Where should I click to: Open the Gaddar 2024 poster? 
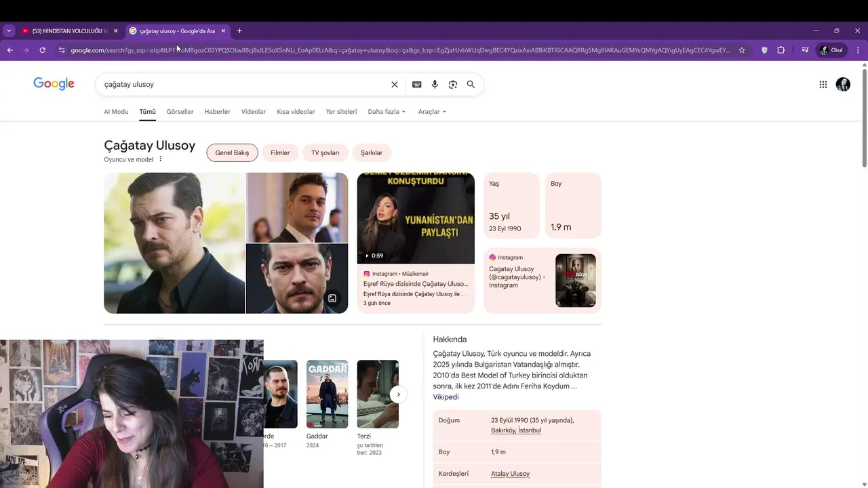[x=327, y=394]
